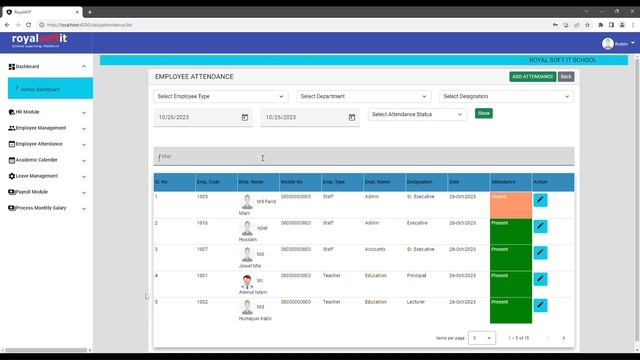Go back with the browser arrow
The height and width of the screenshot is (360, 640).
tap(7, 25)
